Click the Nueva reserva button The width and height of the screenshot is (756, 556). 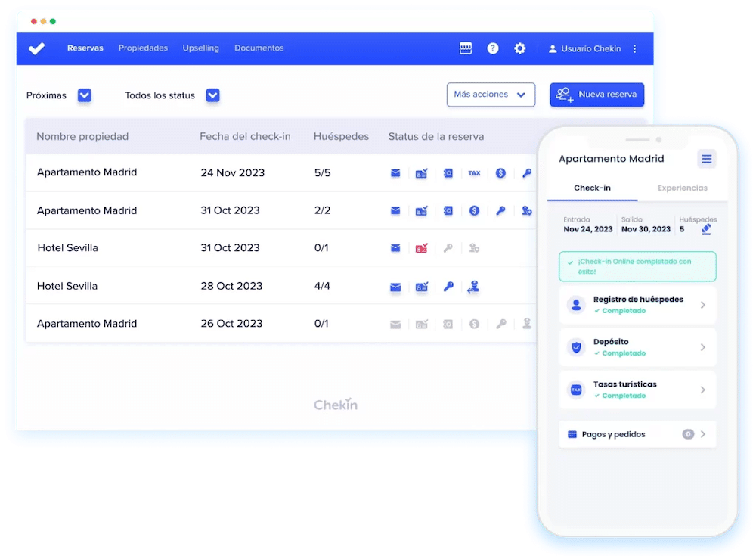596,95
